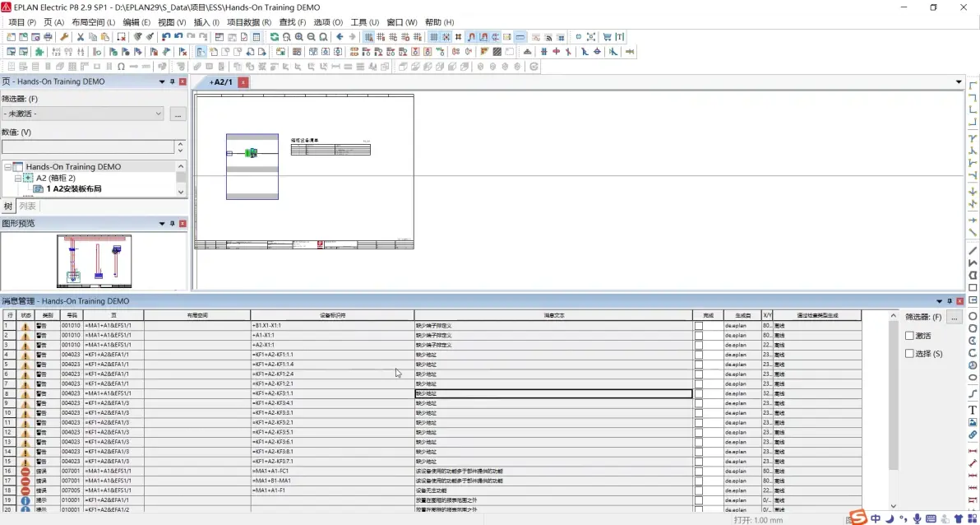Click the filter ... button in 页 panel

pyautogui.click(x=178, y=114)
